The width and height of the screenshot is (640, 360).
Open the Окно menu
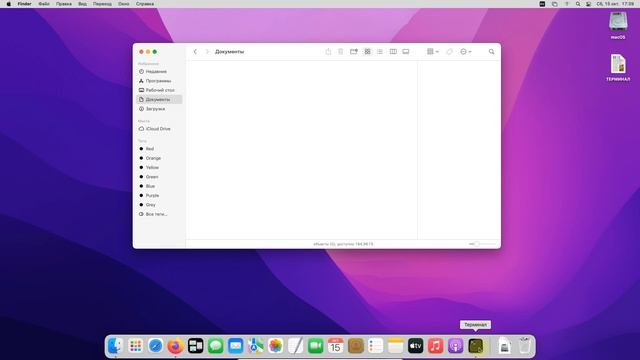[124, 4]
